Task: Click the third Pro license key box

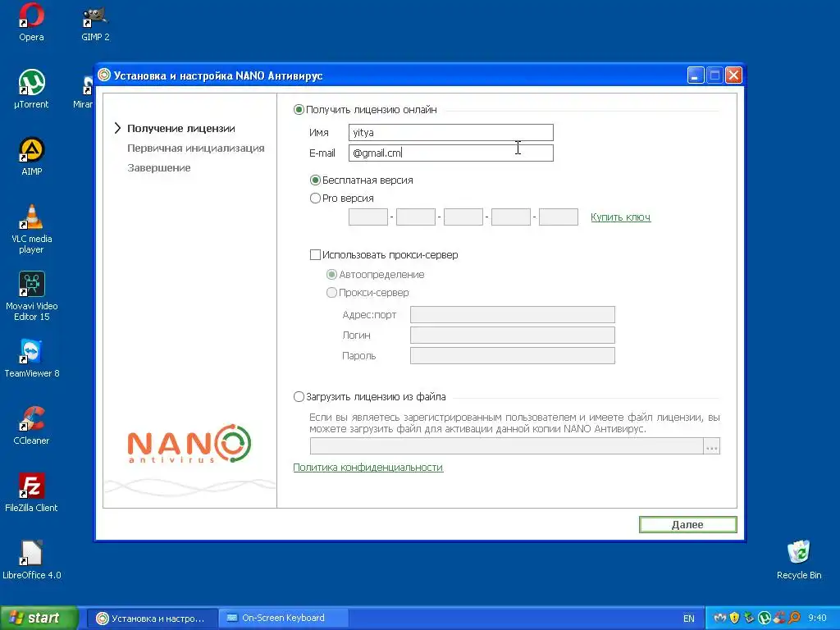Action: pyautogui.click(x=463, y=217)
